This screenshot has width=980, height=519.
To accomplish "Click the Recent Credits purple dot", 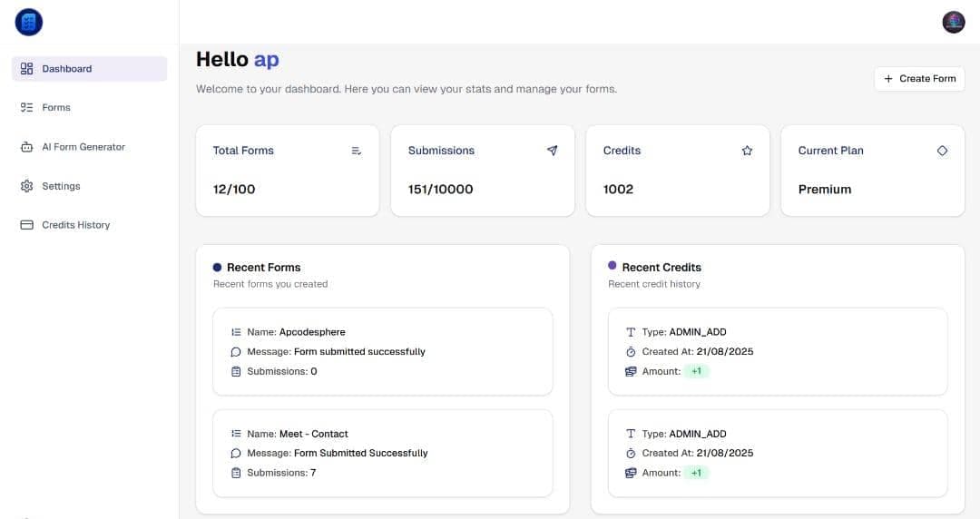I will click(612, 266).
